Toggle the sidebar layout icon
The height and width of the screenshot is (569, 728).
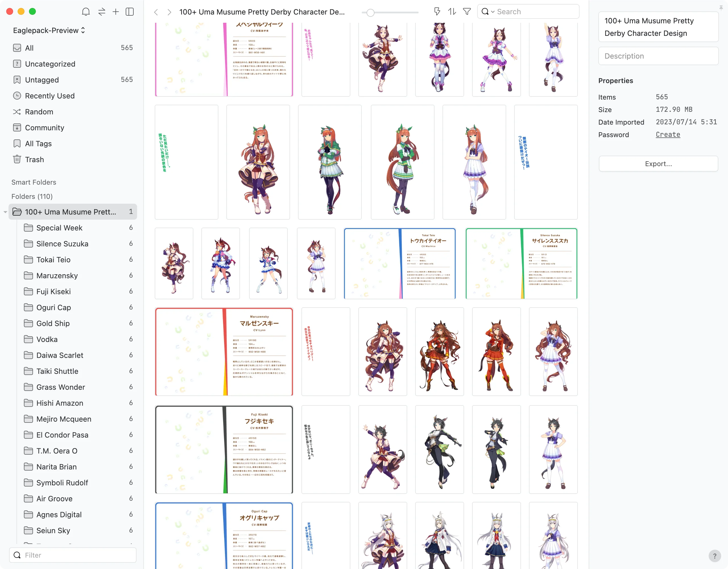coord(130,12)
